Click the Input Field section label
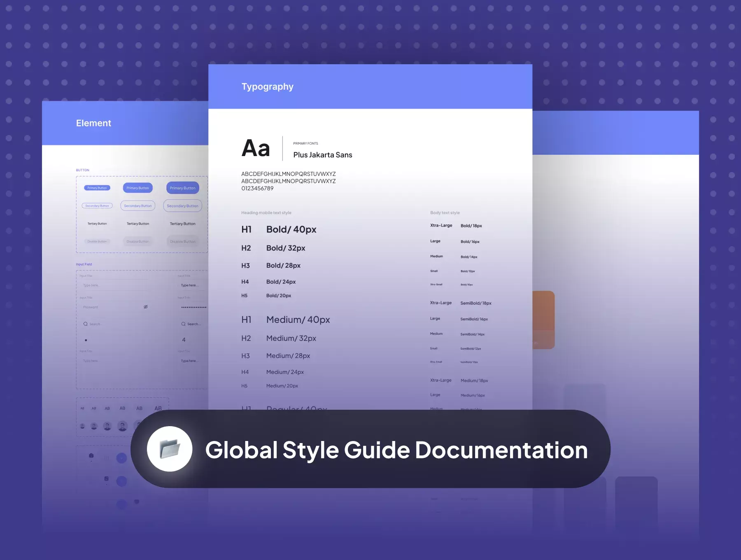Screen dimensions: 741x560 click(x=84, y=264)
